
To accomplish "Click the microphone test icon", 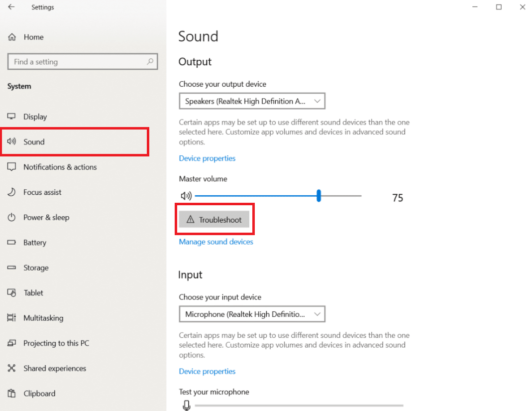I will [x=186, y=405].
